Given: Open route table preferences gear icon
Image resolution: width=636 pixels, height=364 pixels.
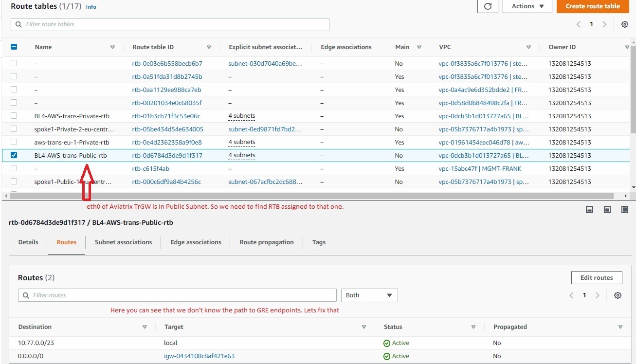Looking at the screenshot, I should coord(625,24).
